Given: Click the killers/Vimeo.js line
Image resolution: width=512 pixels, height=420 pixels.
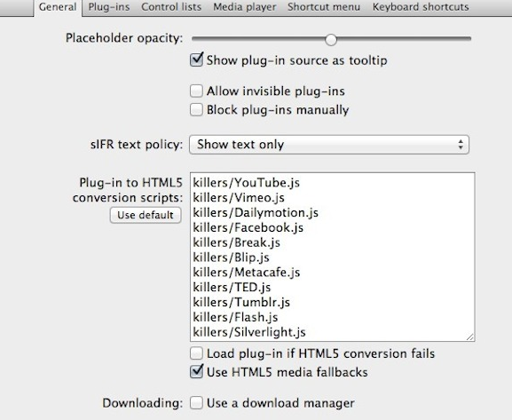Looking at the screenshot, I should [x=239, y=198].
